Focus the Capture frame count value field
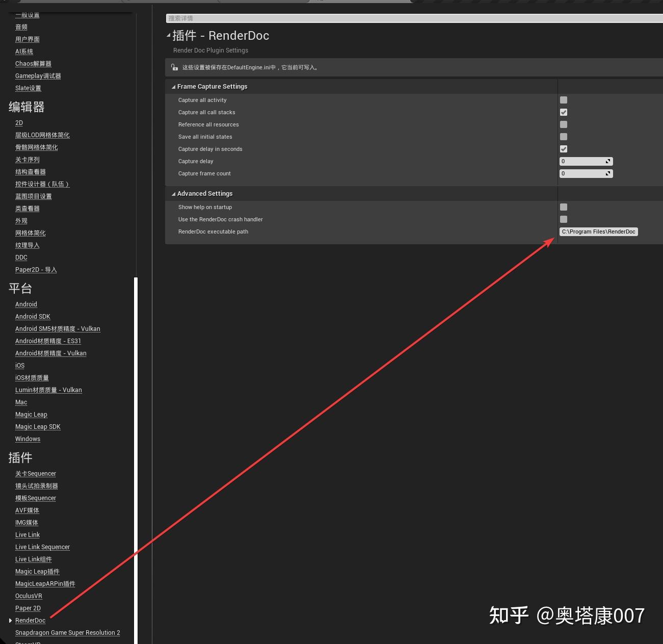Screen dimensions: 663x644 (586, 173)
